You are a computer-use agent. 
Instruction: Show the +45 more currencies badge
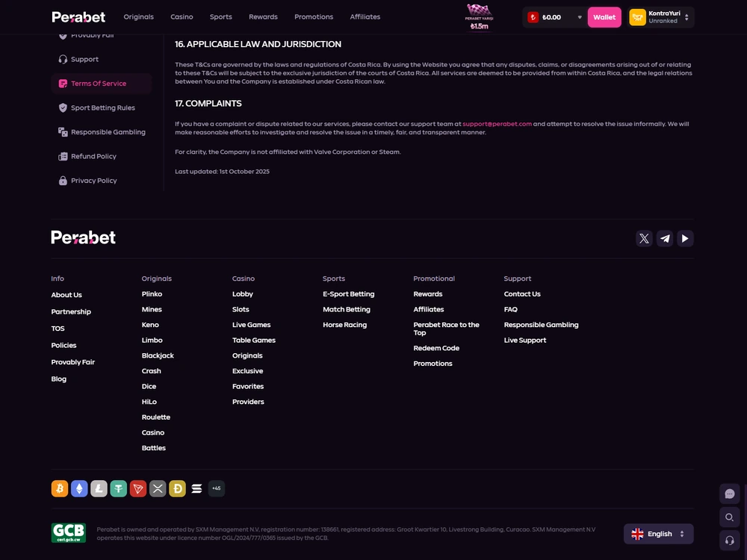pos(217,488)
